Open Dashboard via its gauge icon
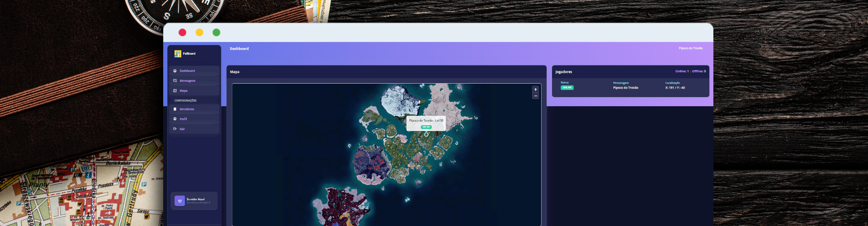The width and height of the screenshot is (868, 226). (175, 71)
